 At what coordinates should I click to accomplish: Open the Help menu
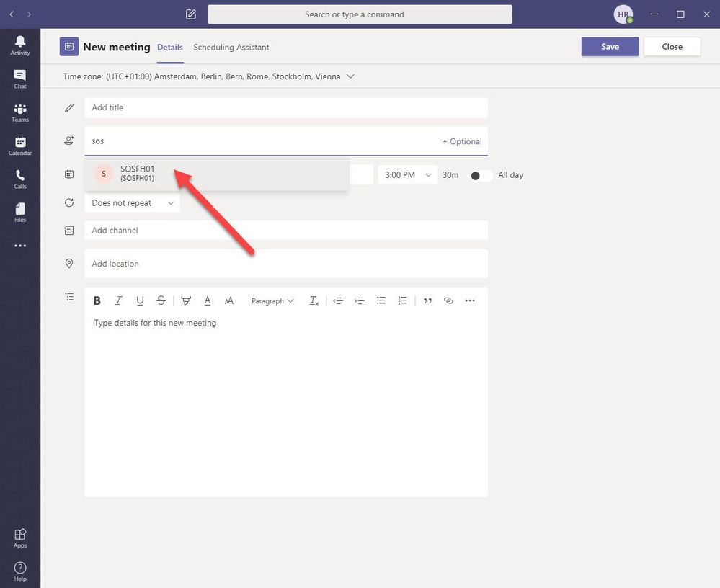coord(20,572)
